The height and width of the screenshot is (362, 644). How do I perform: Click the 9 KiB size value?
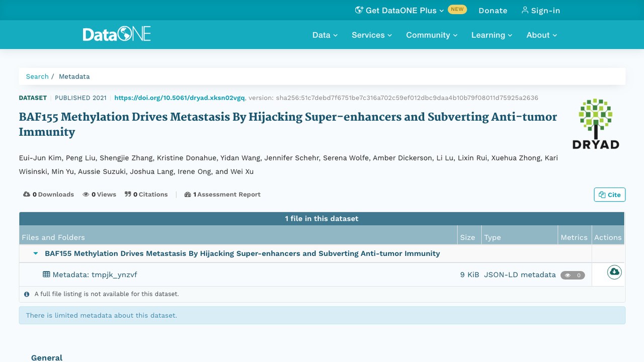pyautogui.click(x=469, y=275)
